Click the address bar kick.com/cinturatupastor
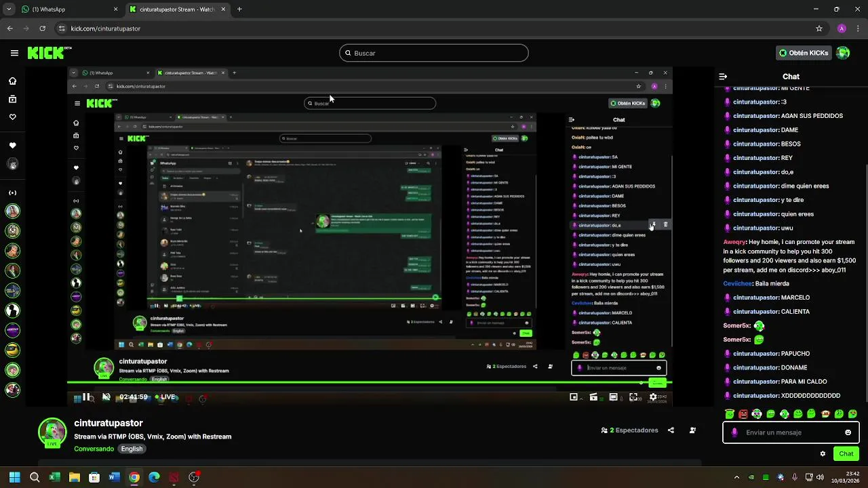Image resolution: width=868 pixels, height=488 pixels. click(x=105, y=28)
